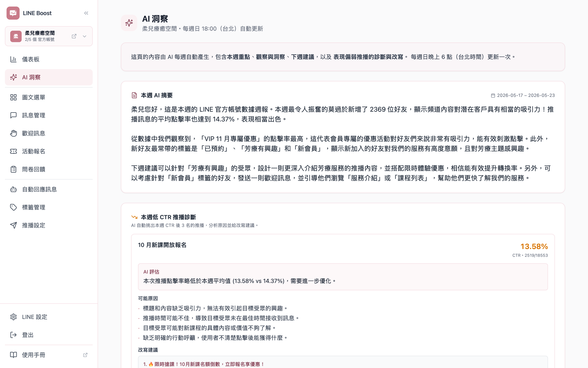
Task: Collapse the sidebar with the double-chevron icon
Action: click(x=86, y=13)
